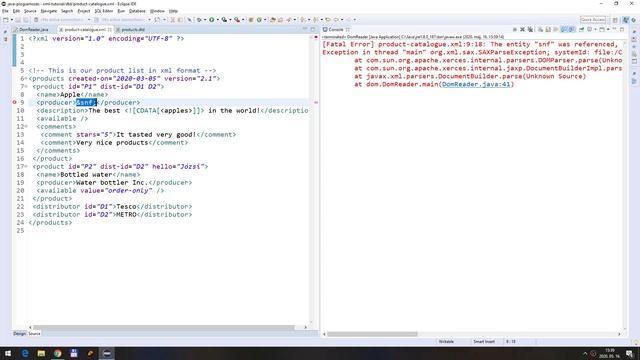640x360 pixels.
Task: Click the Writable status bar entry
Action: (x=446, y=342)
